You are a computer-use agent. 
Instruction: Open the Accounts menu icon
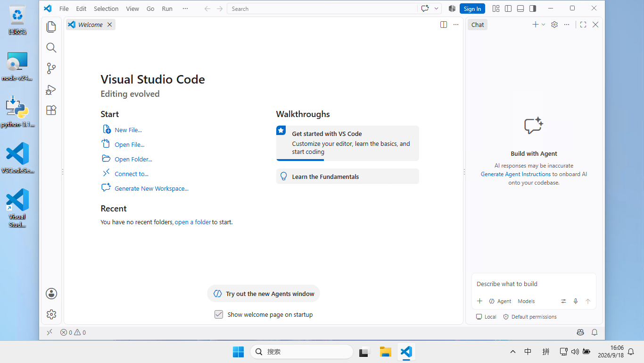[51, 294]
